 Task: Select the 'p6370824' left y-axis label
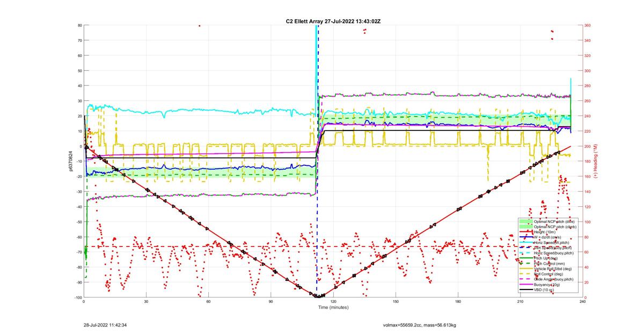(70, 161)
